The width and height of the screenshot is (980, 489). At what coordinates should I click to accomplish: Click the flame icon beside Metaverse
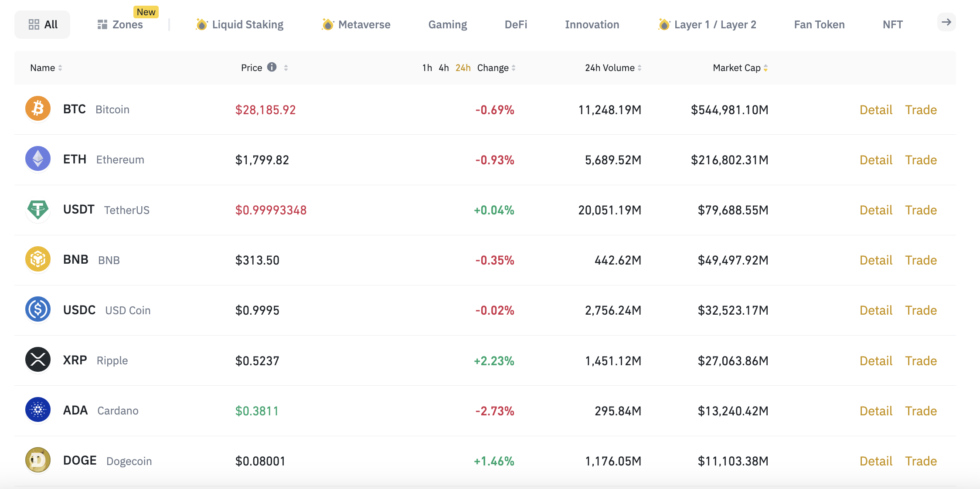(327, 24)
